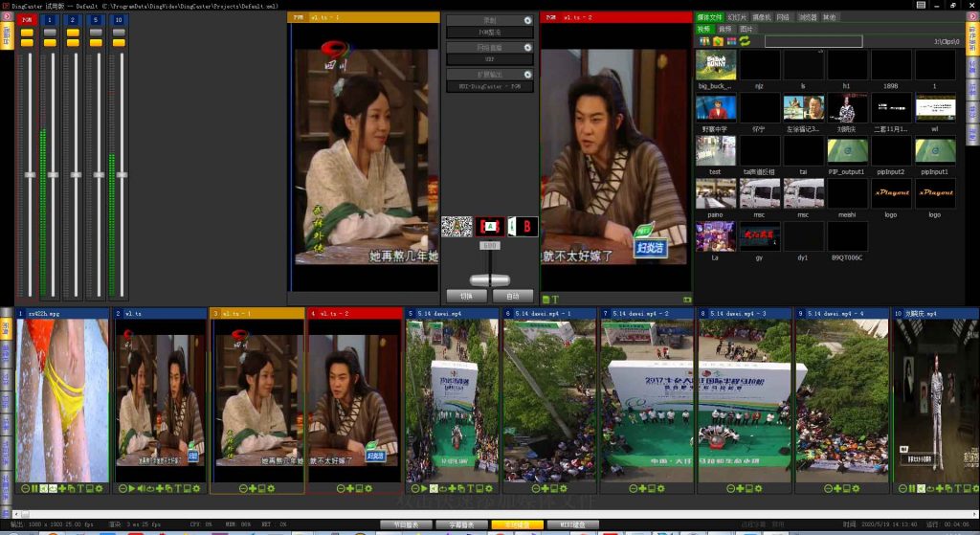The width and height of the screenshot is (980, 535).
Task: Click the 自动 auto transition button
Action: [513, 296]
